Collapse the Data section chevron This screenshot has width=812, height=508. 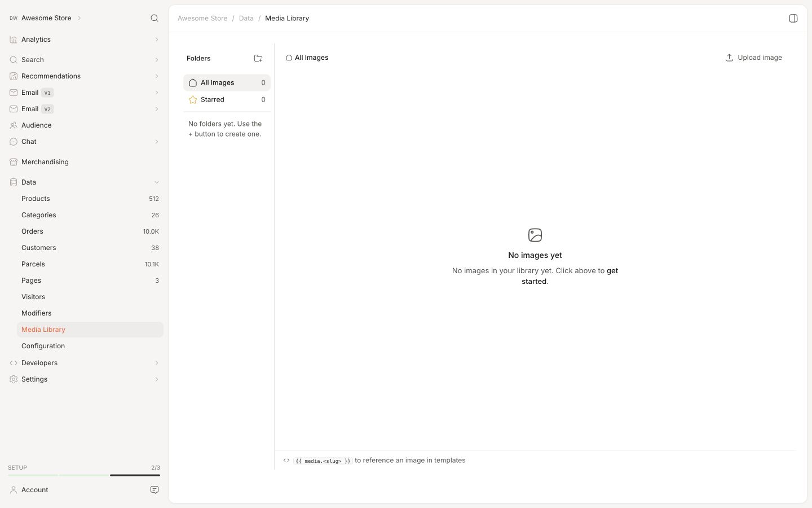tap(157, 182)
